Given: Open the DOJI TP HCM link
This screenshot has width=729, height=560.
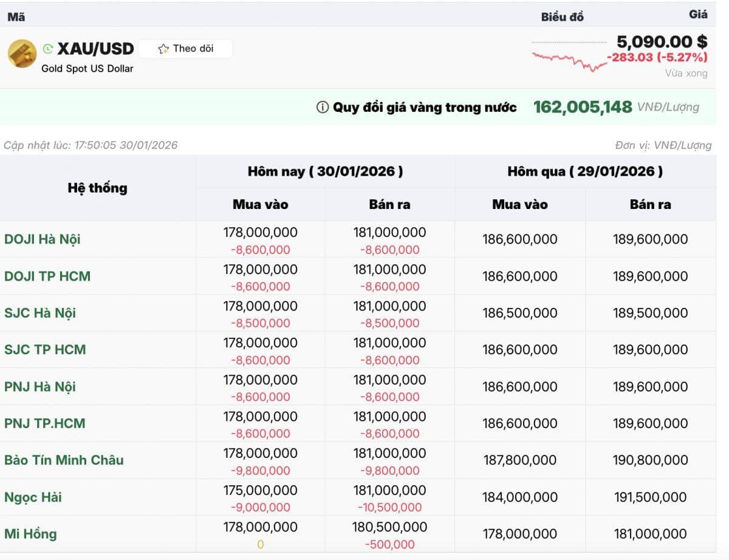Looking at the screenshot, I should [x=47, y=276].
